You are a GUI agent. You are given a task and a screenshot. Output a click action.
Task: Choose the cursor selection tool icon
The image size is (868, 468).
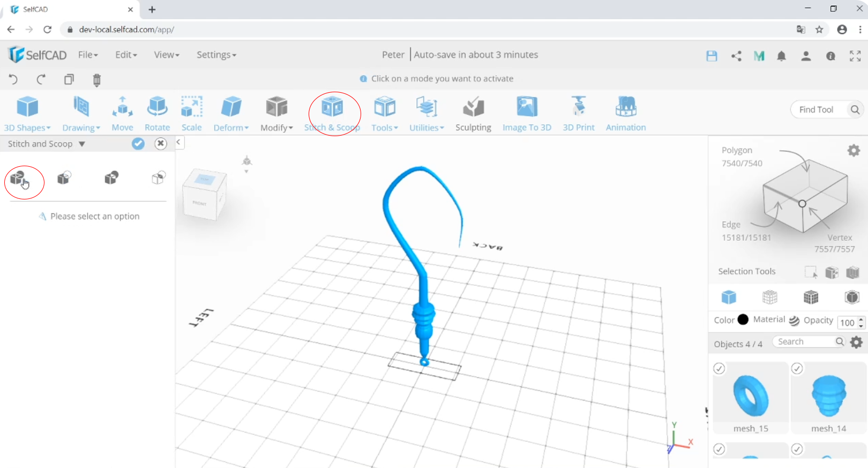811,272
